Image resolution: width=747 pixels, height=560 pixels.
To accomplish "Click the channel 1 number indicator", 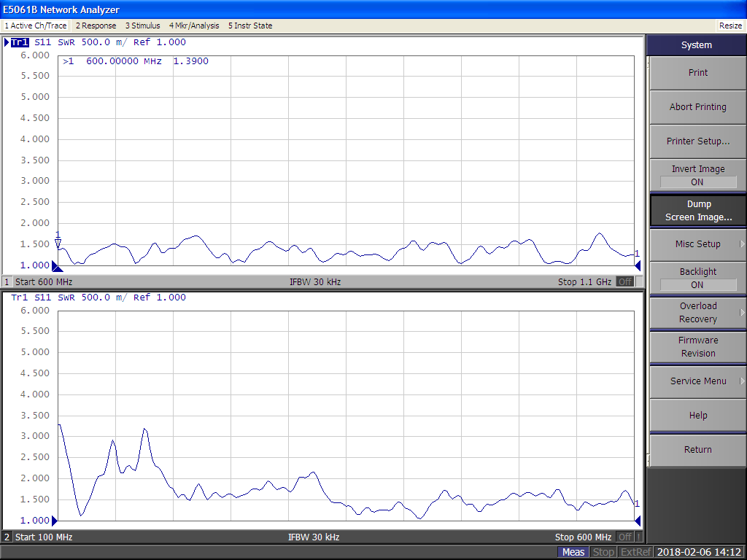I will pos(7,282).
